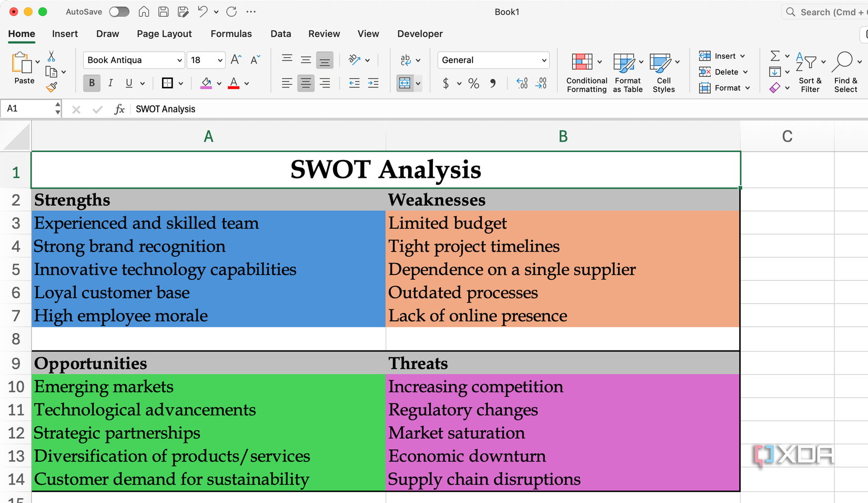Toggle Center horizontal alignment

(306, 83)
